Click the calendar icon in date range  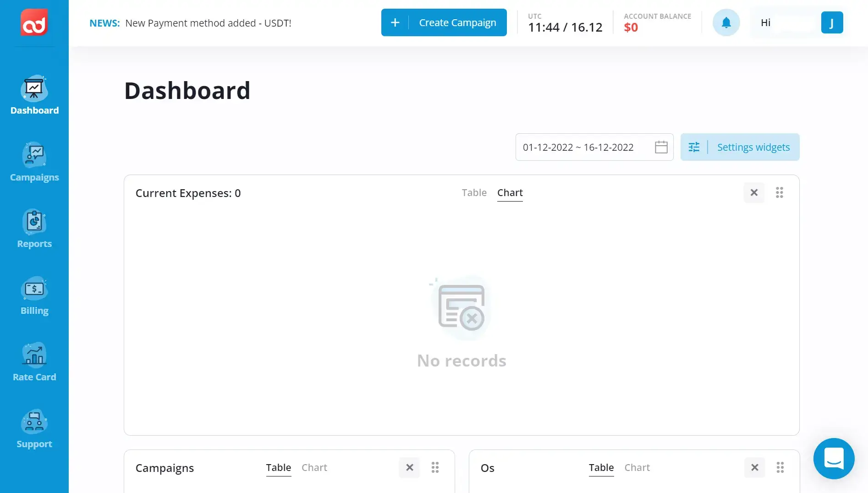pos(661,147)
